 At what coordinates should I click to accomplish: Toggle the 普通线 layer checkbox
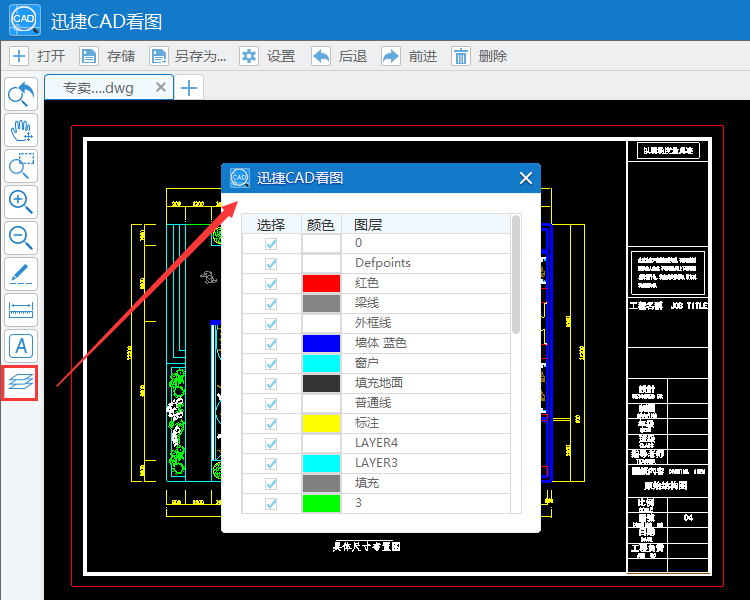[271, 404]
